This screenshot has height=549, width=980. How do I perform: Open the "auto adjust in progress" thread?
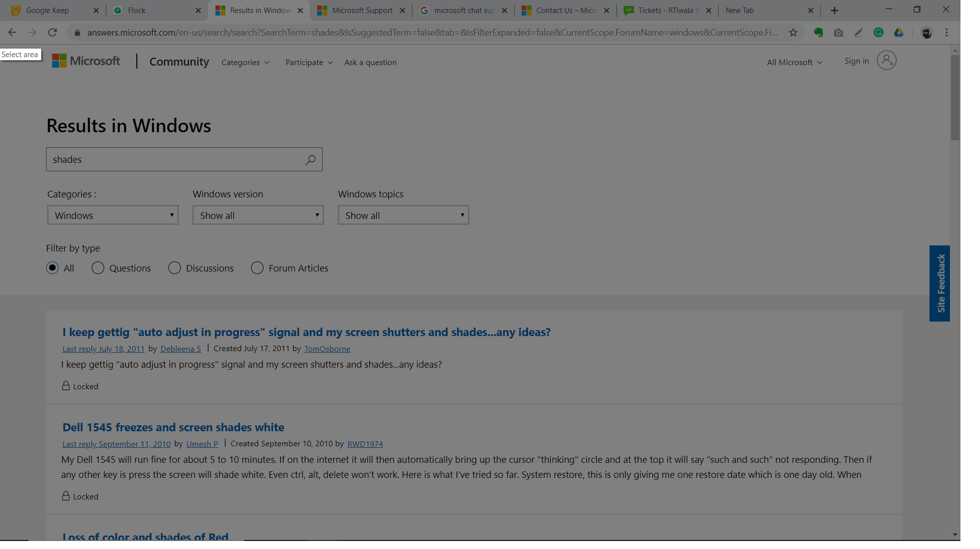point(307,332)
